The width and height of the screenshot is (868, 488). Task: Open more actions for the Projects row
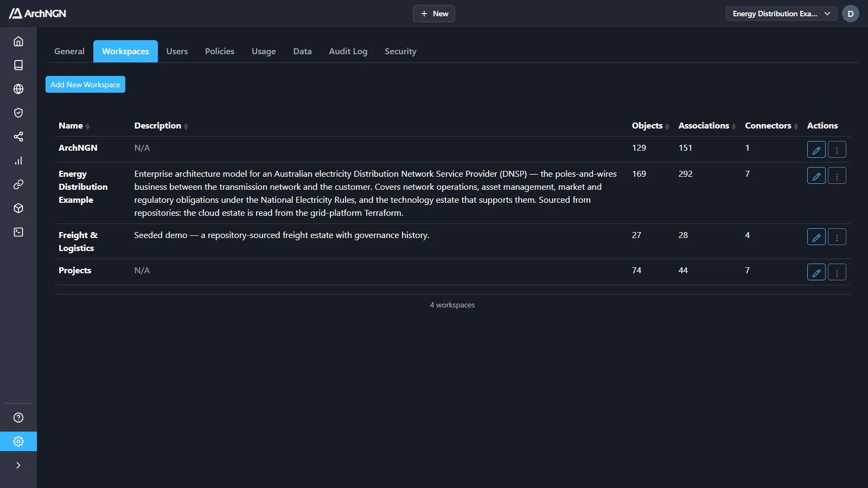click(x=837, y=272)
